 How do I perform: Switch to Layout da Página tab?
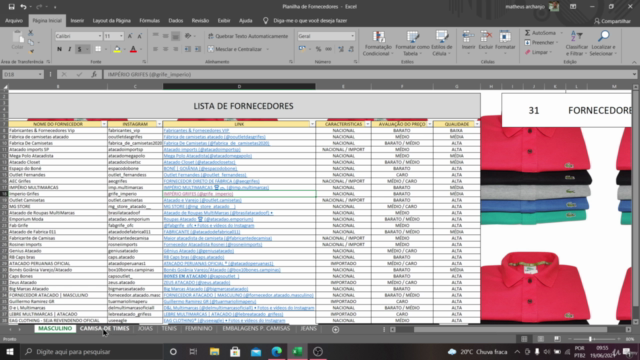point(111,20)
